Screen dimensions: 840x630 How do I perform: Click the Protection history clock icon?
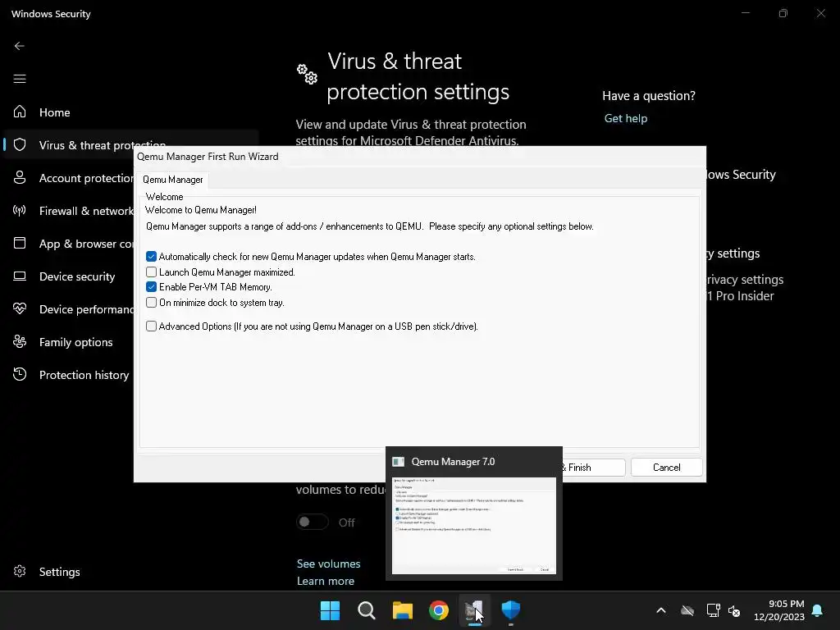coord(20,374)
